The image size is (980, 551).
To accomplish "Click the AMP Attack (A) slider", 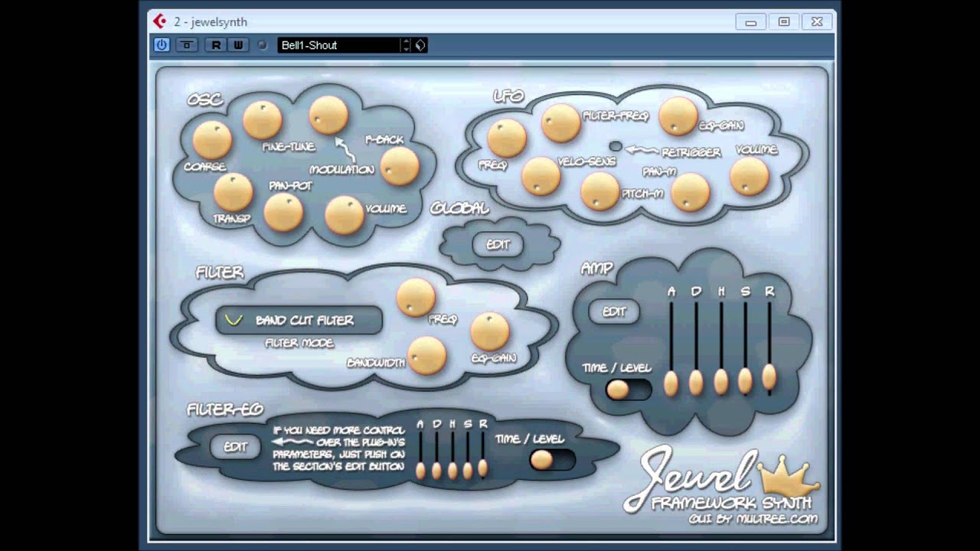I will pos(671,348).
